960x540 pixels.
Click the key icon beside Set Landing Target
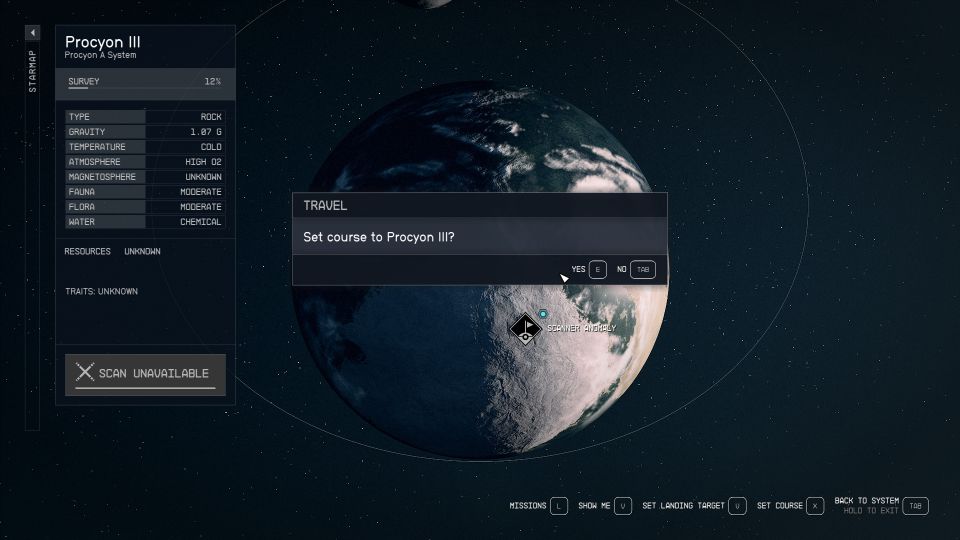pyautogui.click(x=737, y=506)
